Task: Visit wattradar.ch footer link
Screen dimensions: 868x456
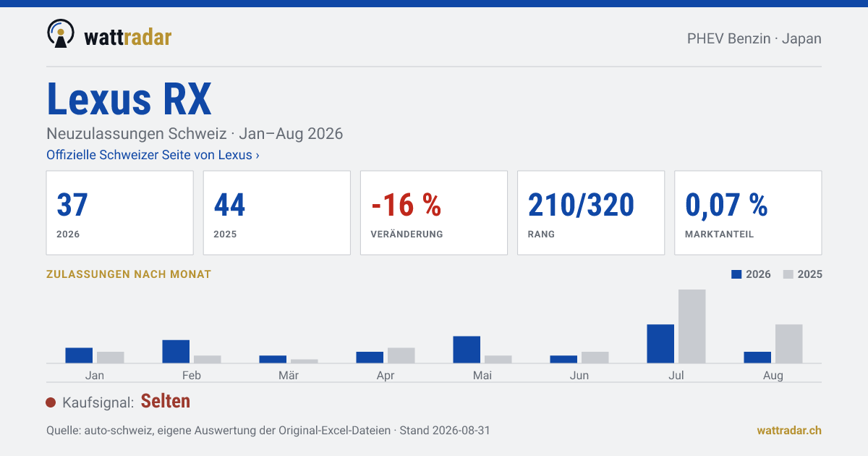Action: pyautogui.click(x=789, y=431)
